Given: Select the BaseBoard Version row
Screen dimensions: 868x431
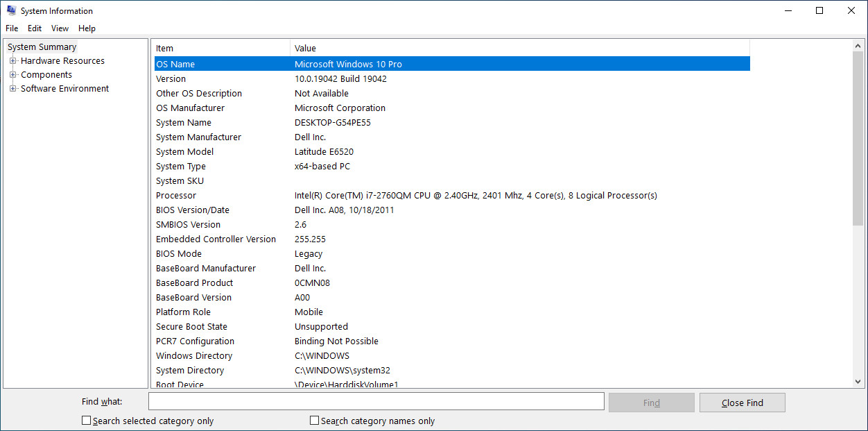Looking at the screenshot, I should (452, 297).
